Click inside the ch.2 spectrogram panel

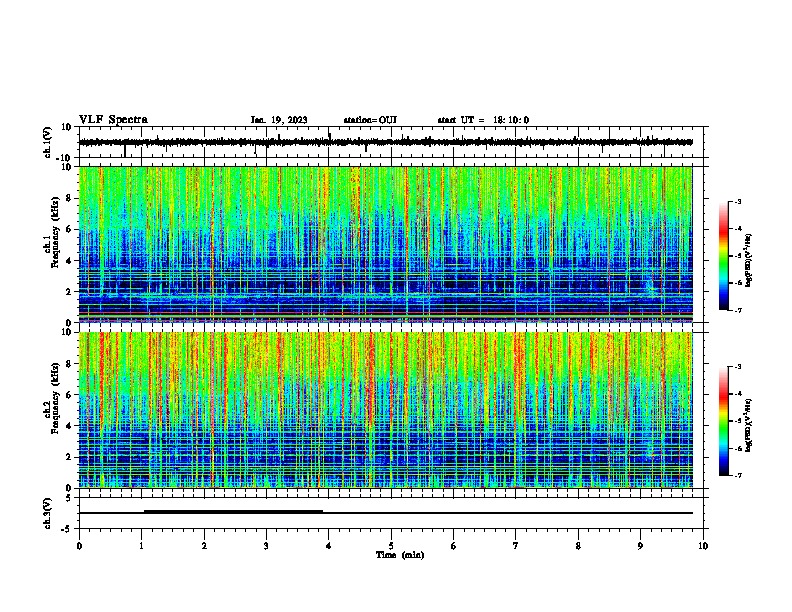pyautogui.click(x=386, y=410)
